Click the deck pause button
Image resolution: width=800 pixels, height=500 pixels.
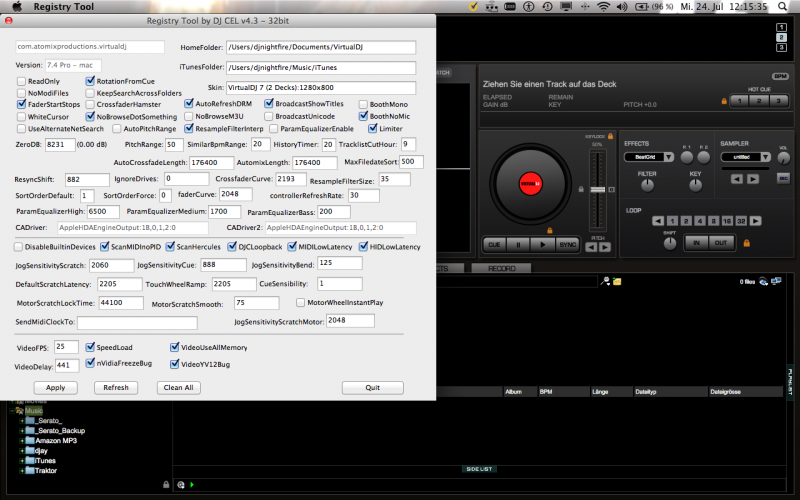point(518,245)
